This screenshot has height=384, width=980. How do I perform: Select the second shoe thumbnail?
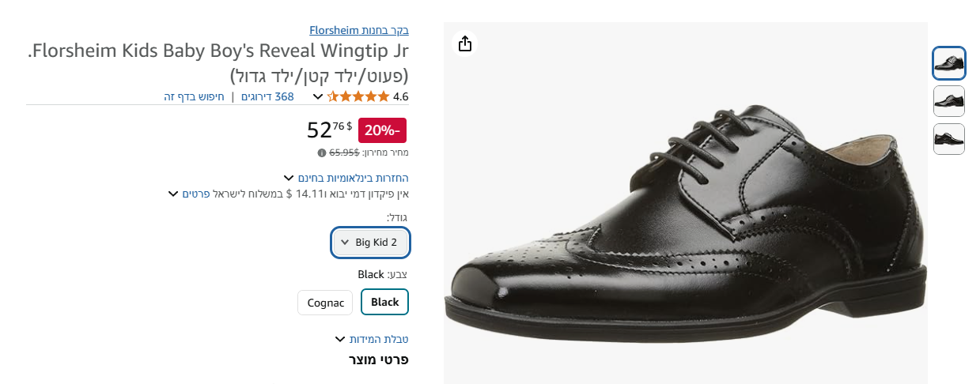[x=949, y=101]
